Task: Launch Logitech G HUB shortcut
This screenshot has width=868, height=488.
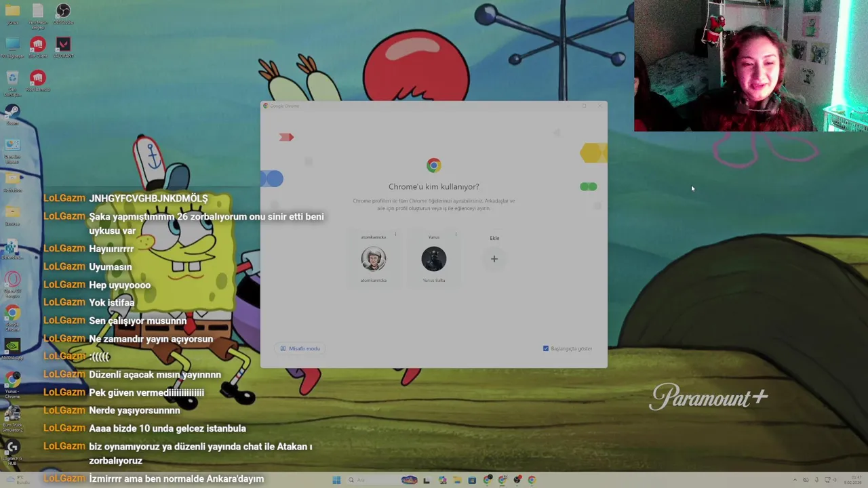Action: pyautogui.click(x=12, y=452)
